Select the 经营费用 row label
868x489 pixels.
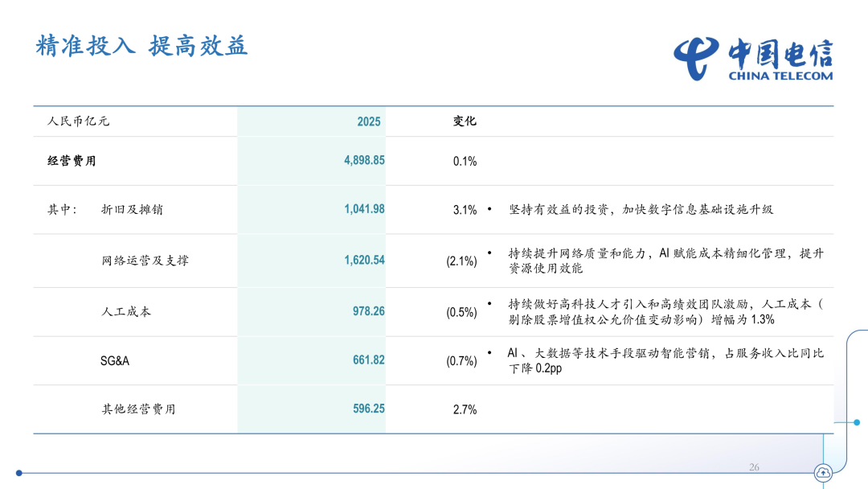(72, 161)
